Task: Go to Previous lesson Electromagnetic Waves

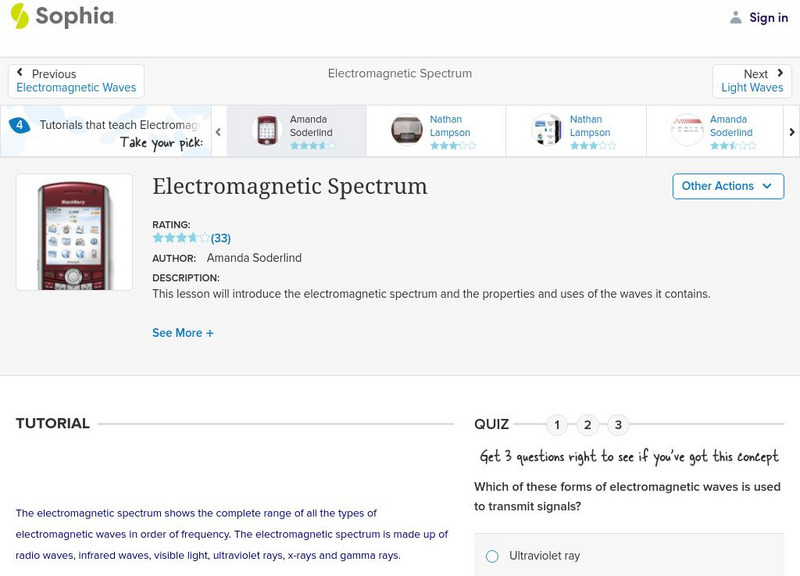Action: click(76, 81)
